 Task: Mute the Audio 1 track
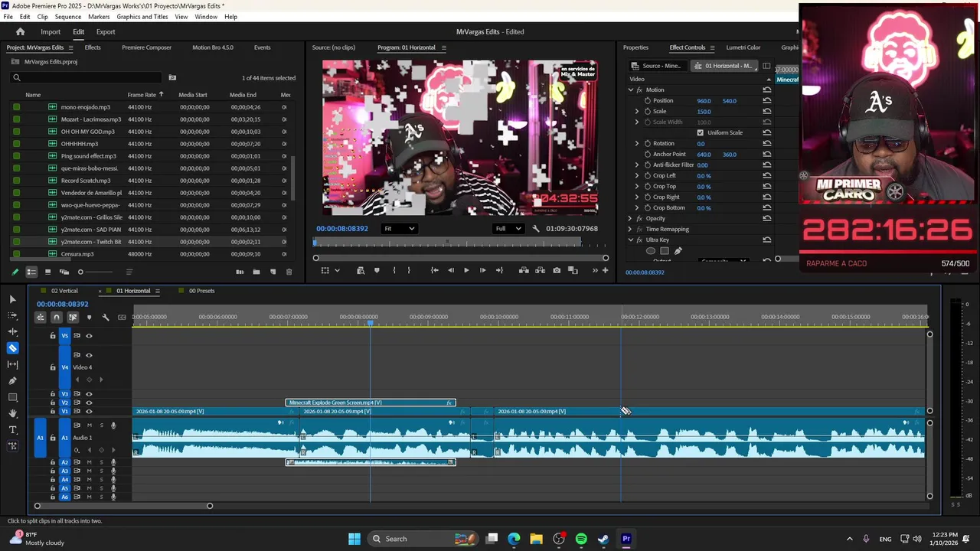point(89,425)
